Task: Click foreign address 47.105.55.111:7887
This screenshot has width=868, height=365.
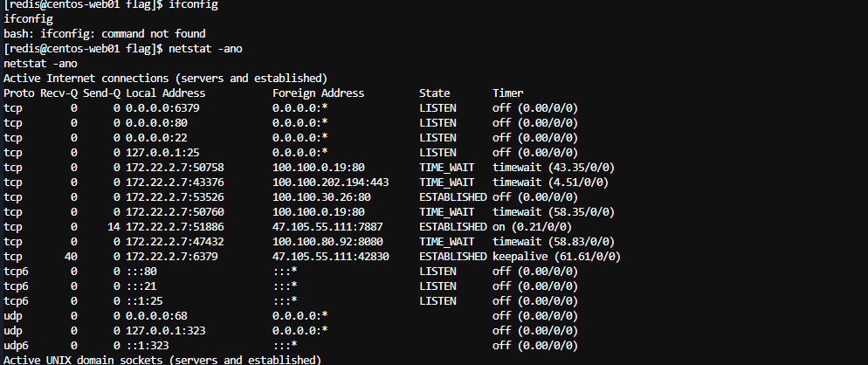Action: click(327, 227)
